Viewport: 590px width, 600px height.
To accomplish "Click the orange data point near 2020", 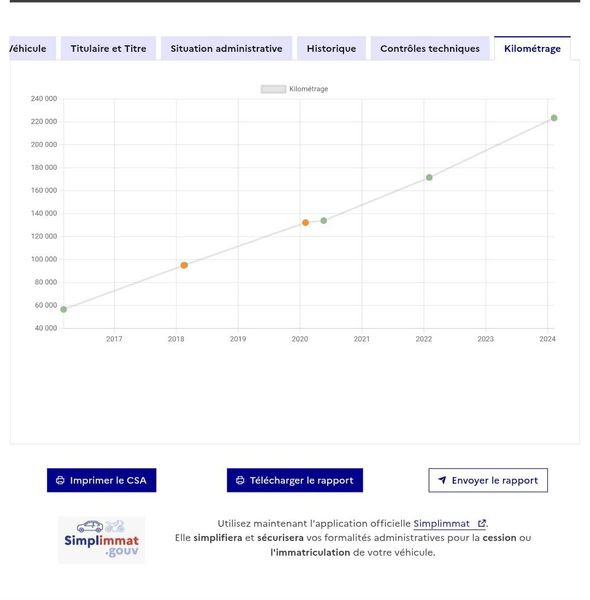I will (x=305, y=223).
